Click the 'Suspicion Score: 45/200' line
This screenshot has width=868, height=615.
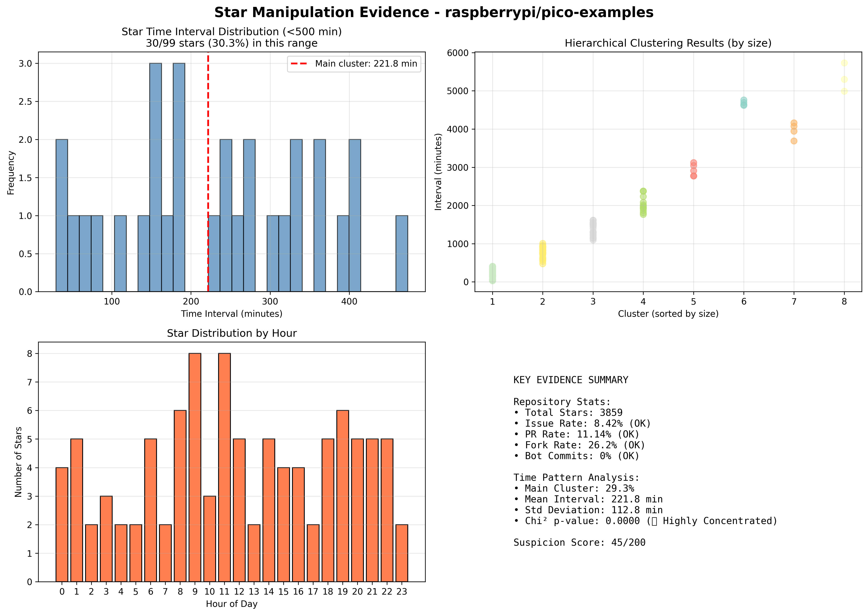[579, 543]
